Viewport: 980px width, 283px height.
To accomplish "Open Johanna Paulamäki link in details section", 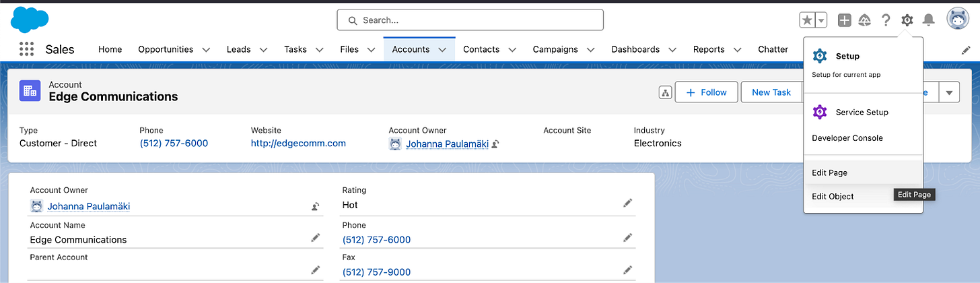I will 88,206.
